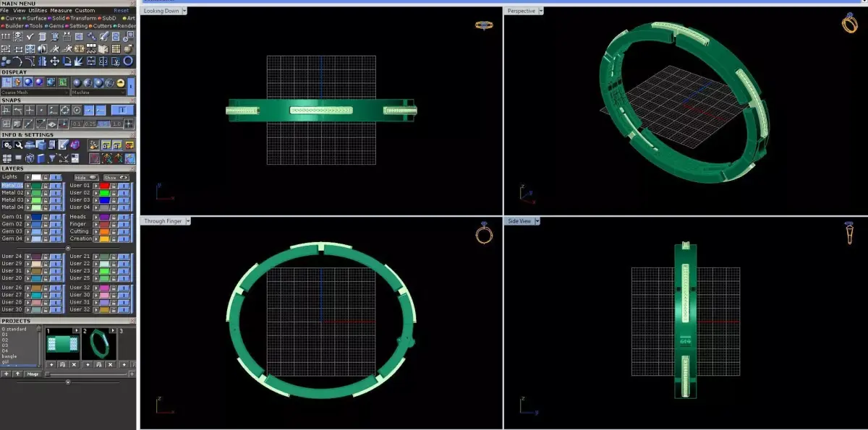Open the File menu

coord(4,10)
